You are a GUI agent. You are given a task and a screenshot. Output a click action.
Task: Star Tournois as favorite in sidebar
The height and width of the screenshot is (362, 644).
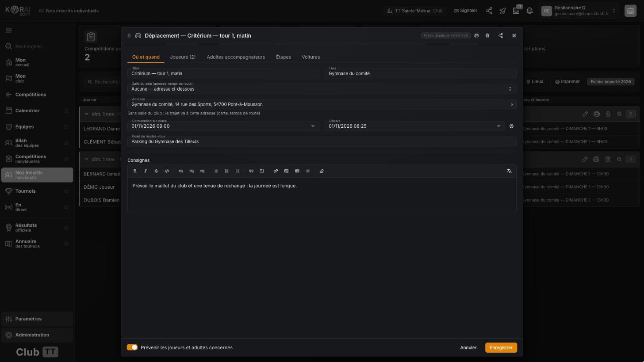66,191
